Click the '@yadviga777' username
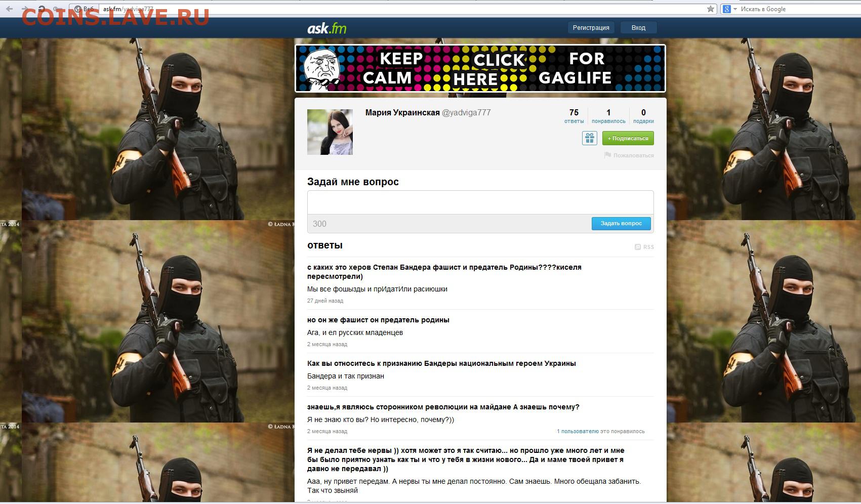The image size is (861, 504). click(x=466, y=112)
